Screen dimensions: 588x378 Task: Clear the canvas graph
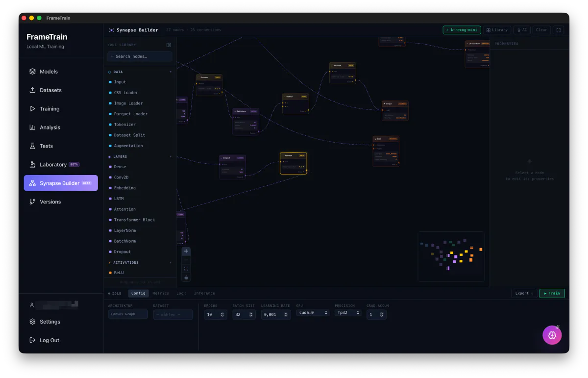point(541,30)
